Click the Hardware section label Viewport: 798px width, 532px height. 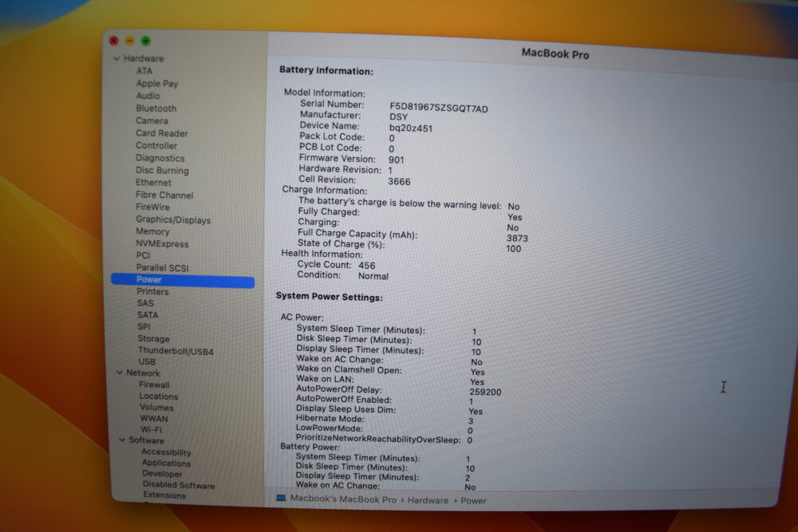click(x=144, y=58)
